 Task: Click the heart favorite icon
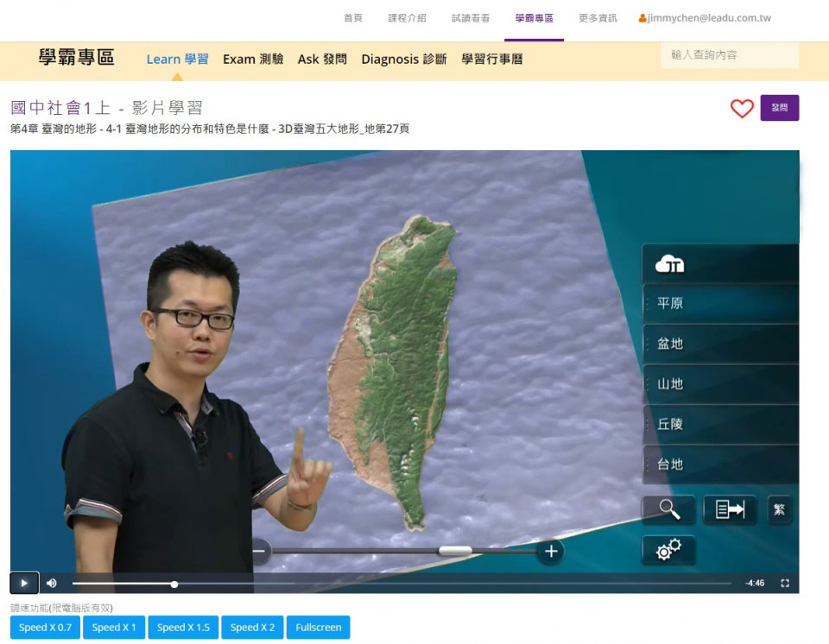point(742,109)
